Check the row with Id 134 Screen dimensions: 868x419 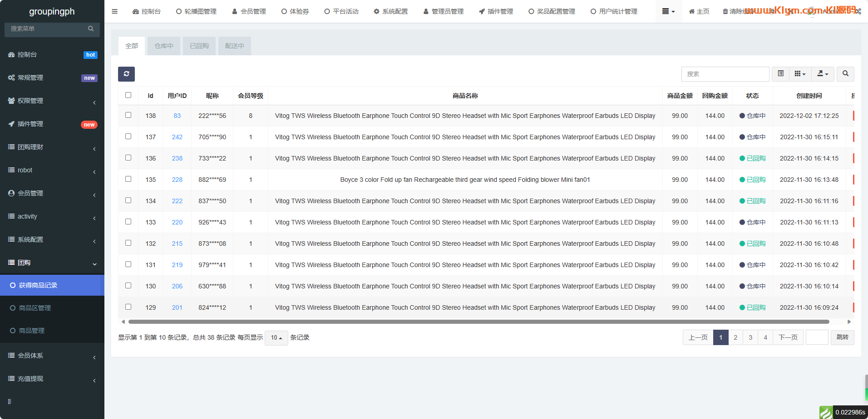(128, 200)
